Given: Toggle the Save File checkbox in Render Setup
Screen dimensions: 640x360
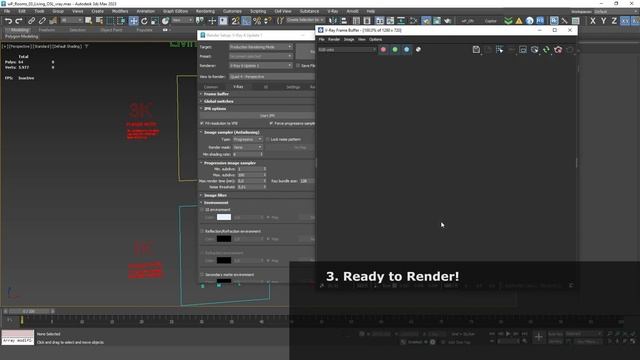Looking at the screenshot, I should (298, 65).
